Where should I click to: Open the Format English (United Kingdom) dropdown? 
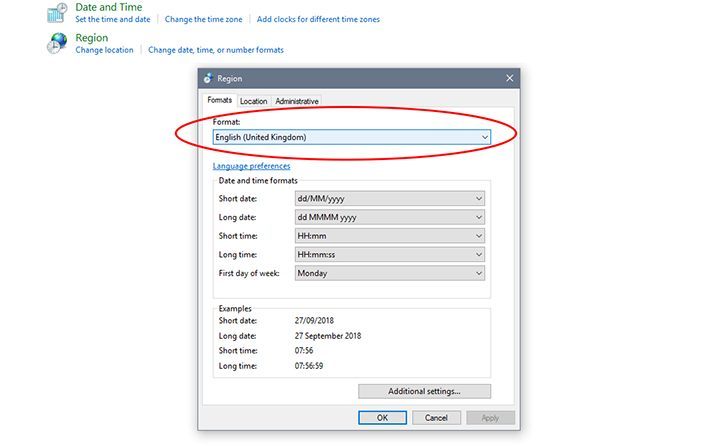pos(352,137)
